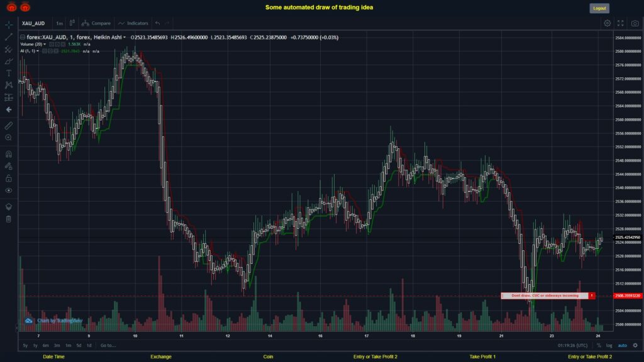Image resolution: width=644 pixels, height=362 pixels.
Task: Select the prediction and measurement tool
Action: tap(9, 97)
